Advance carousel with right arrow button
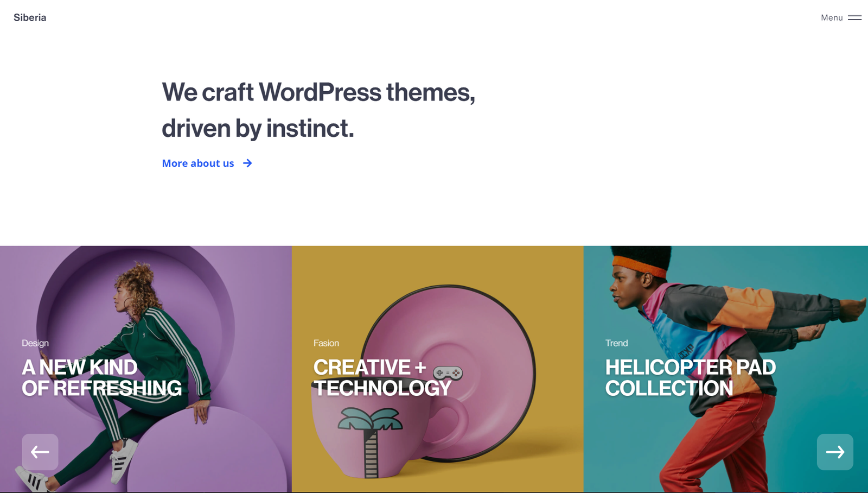 point(835,452)
